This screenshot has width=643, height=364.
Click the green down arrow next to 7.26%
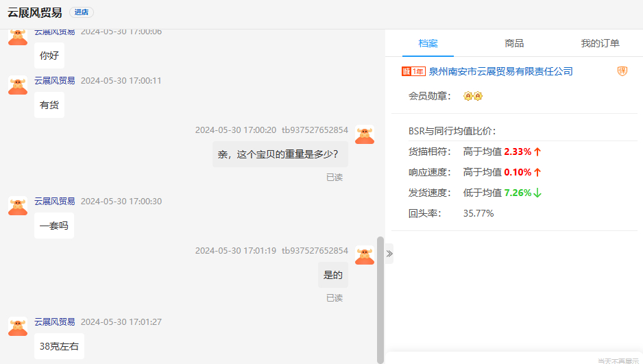pyautogui.click(x=537, y=193)
